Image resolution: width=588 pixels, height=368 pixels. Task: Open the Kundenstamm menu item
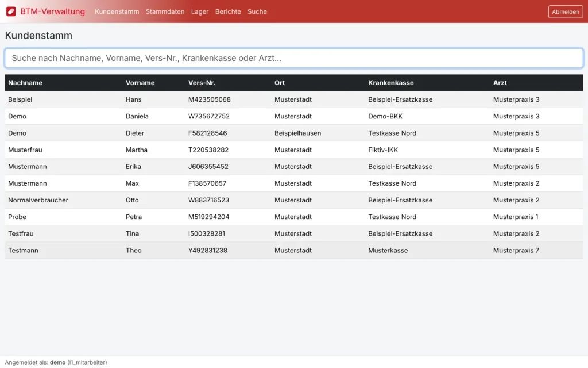click(117, 11)
